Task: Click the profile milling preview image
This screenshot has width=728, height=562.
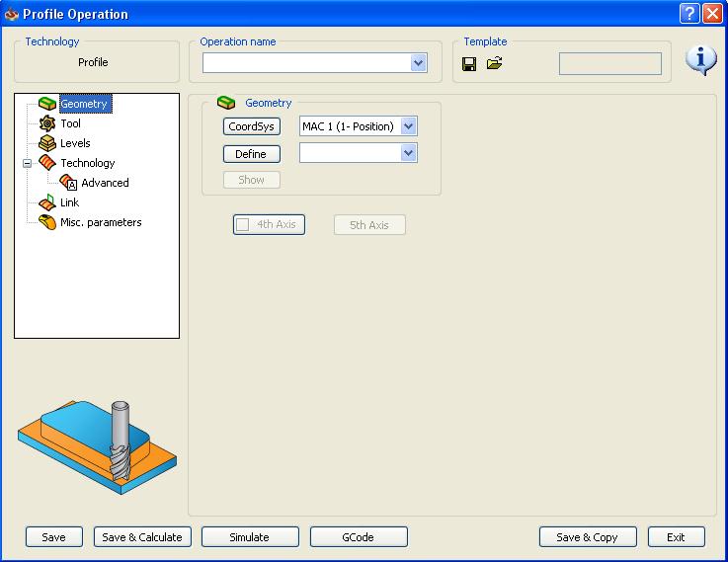Action: tap(97, 446)
